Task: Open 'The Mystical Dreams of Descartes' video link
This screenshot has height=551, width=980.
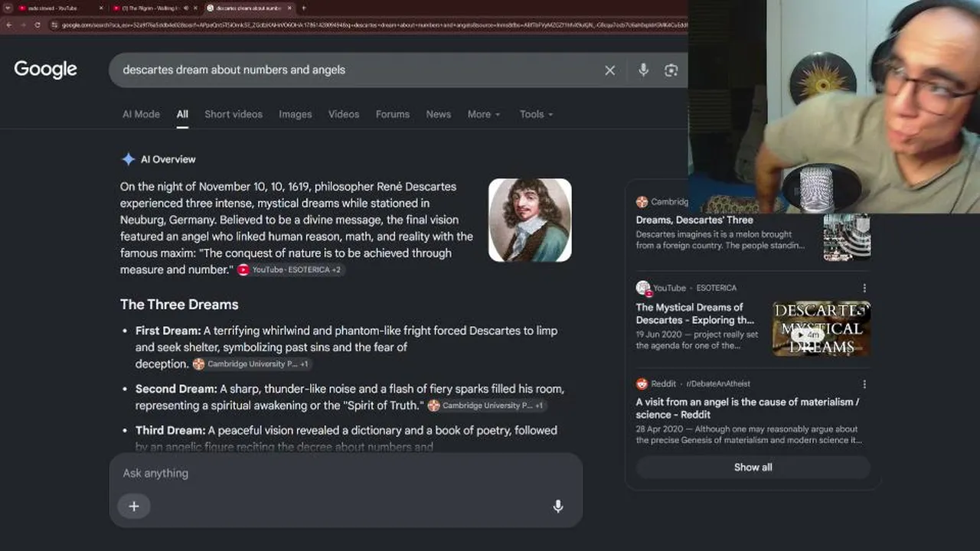Action: pos(695,314)
